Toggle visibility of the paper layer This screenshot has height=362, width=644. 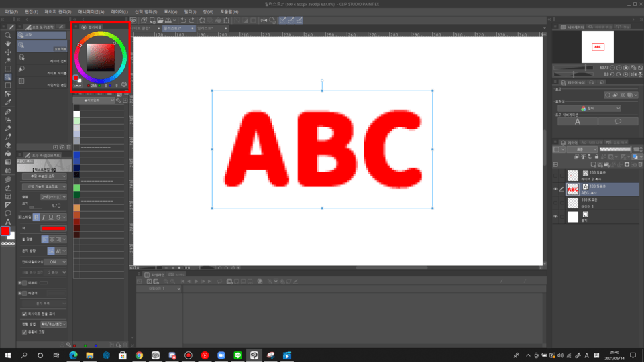click(x=555, y=217)
